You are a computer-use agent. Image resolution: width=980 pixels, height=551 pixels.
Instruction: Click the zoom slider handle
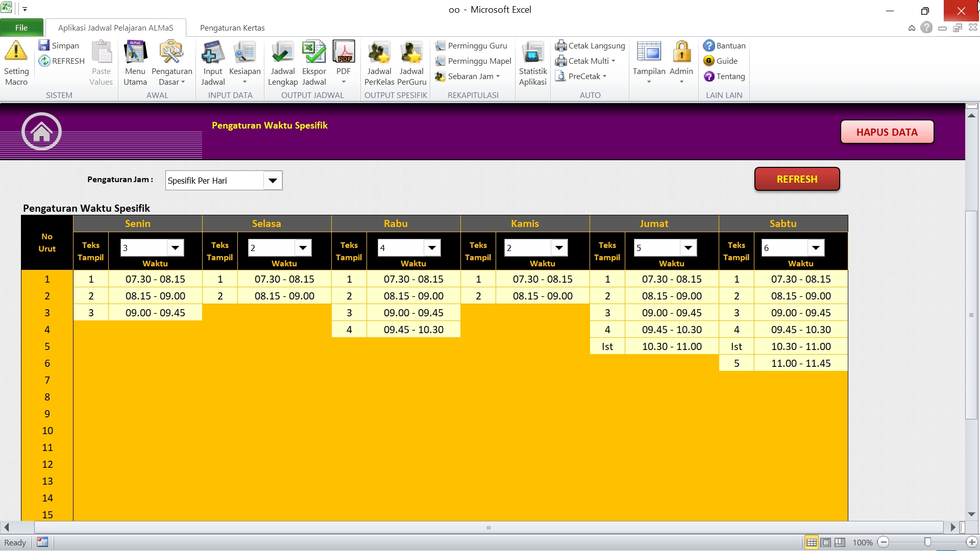point(927,542)
